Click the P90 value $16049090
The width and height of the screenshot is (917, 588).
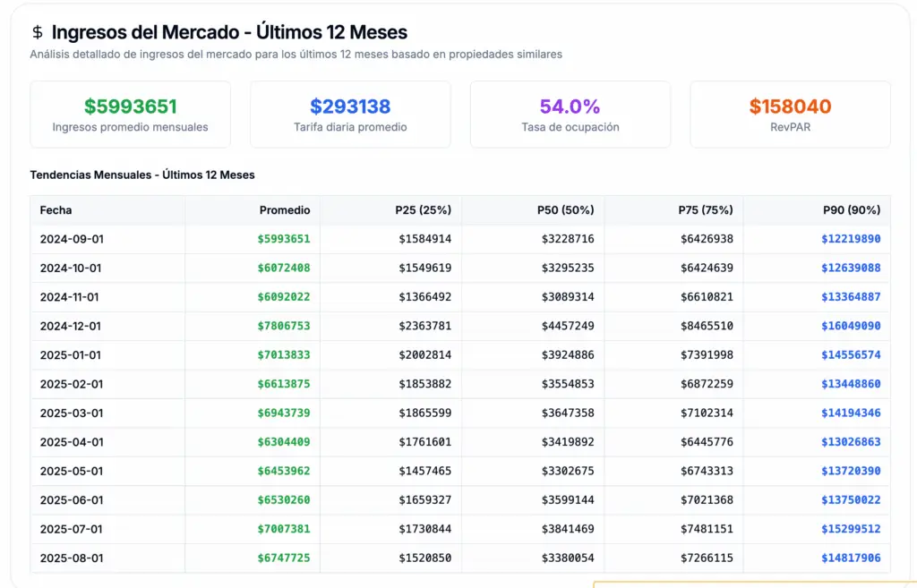851,327
